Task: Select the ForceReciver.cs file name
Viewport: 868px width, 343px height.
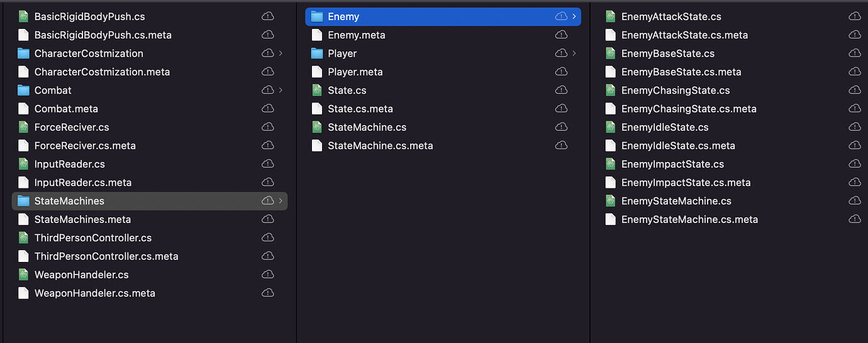Action: point(72,128)
